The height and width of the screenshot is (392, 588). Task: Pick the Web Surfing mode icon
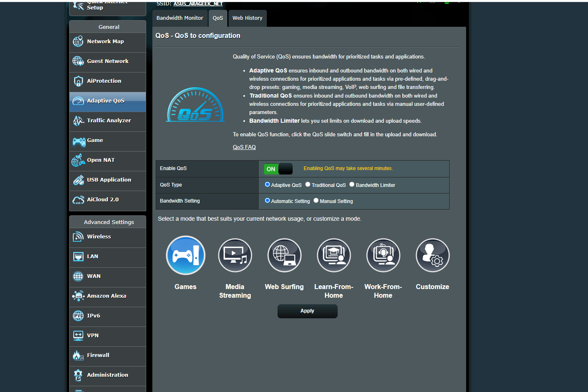pos(284,255)
